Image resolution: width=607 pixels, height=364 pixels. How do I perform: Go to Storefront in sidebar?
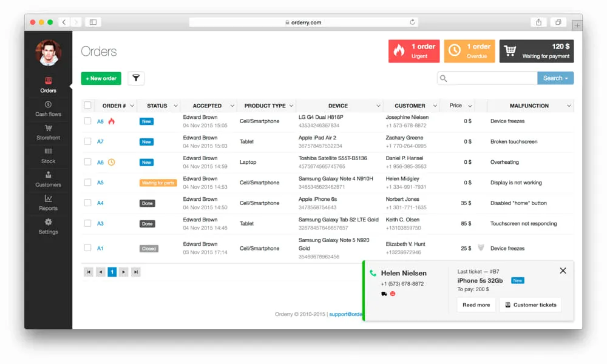[x=48, y=132]
